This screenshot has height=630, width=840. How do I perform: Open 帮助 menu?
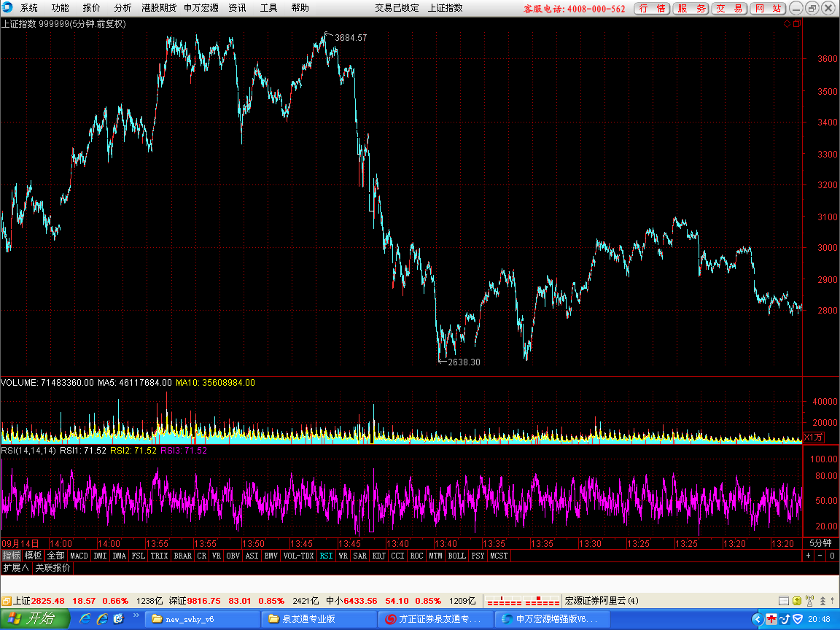(x=300, y=8)
